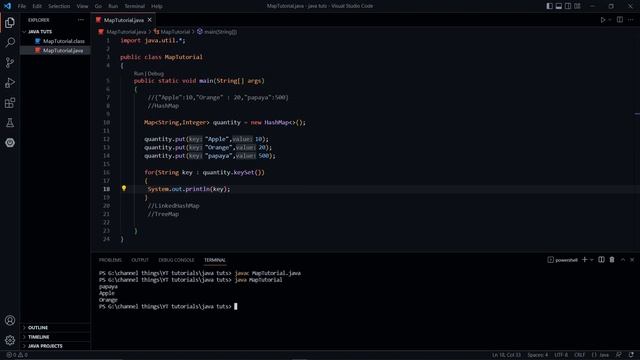Viewport: 640px width, 360px height.
Task: Open the Explorer view in activity bar
Action: click(x=10, y=22)
